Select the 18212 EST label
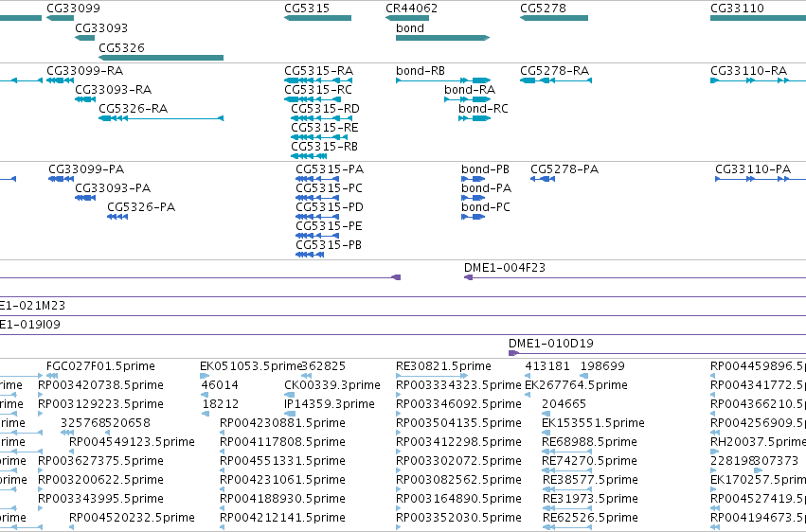The height and width of the screenshot is (532, 806). coord(221,404)
